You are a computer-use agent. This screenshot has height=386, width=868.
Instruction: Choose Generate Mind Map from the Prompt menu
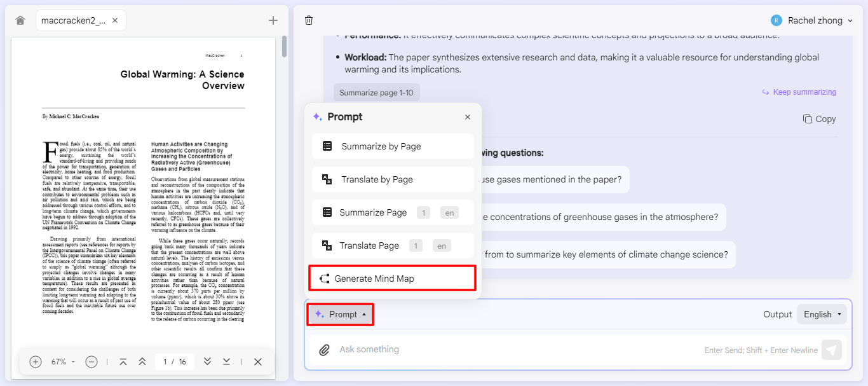point(392,278)
